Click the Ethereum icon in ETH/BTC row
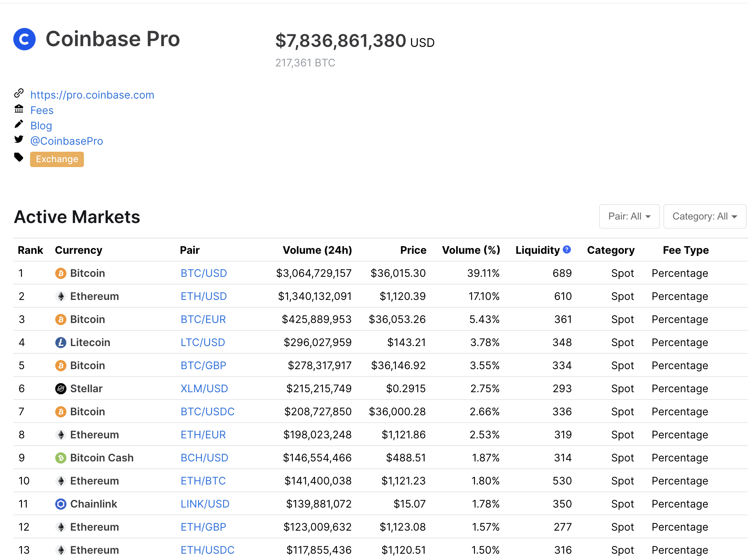This screenshot has width=748, height=560. pos(61,481)
